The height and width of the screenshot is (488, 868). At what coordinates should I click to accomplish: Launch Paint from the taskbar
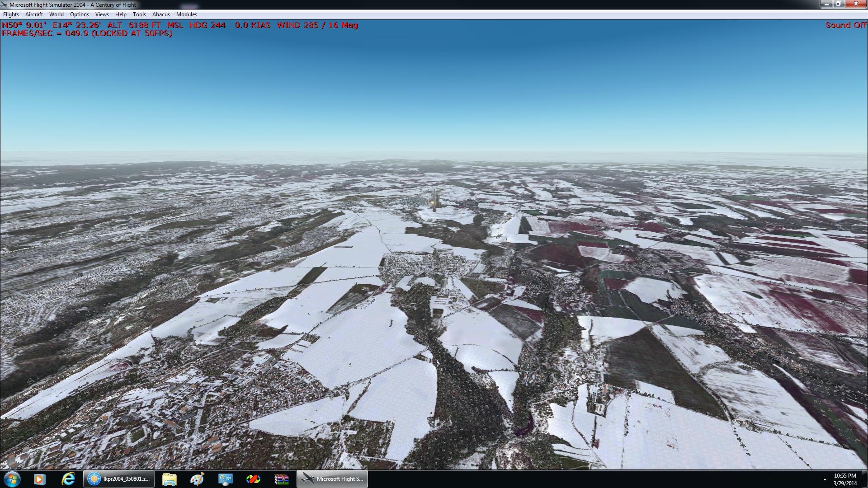[x=197, y=479]
